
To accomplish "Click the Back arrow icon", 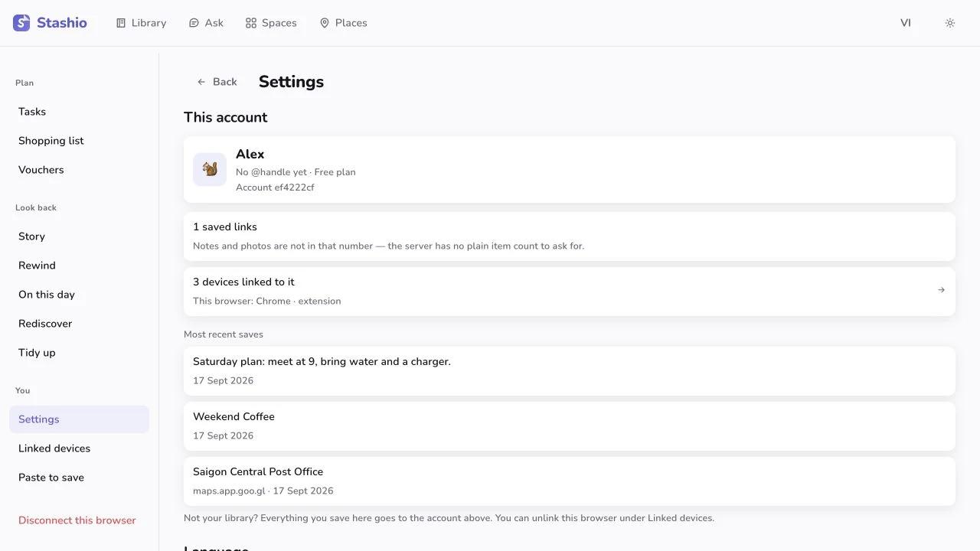I will click(201, 82).
